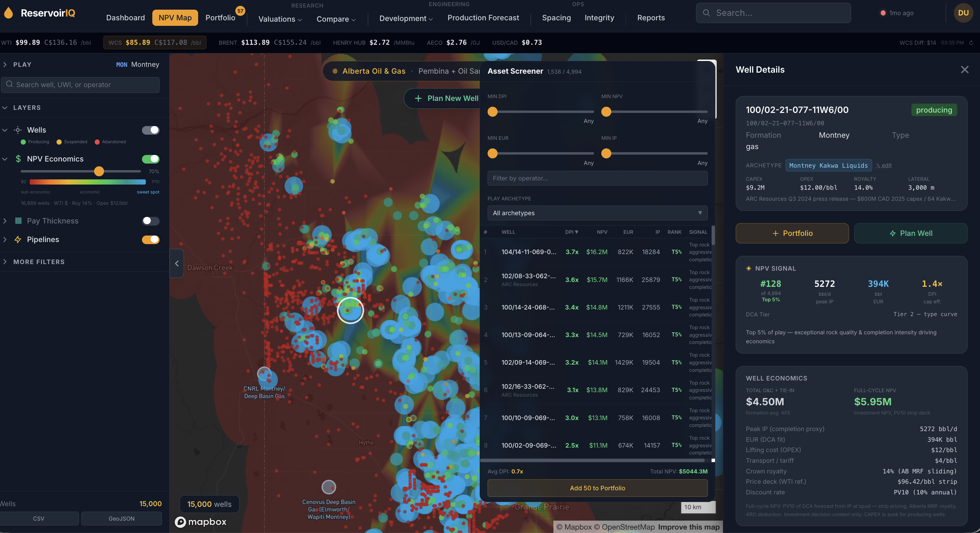Click the MIN EUR slider handle
980x533 pixels.
pyautogui.click(x=492, y=153)
